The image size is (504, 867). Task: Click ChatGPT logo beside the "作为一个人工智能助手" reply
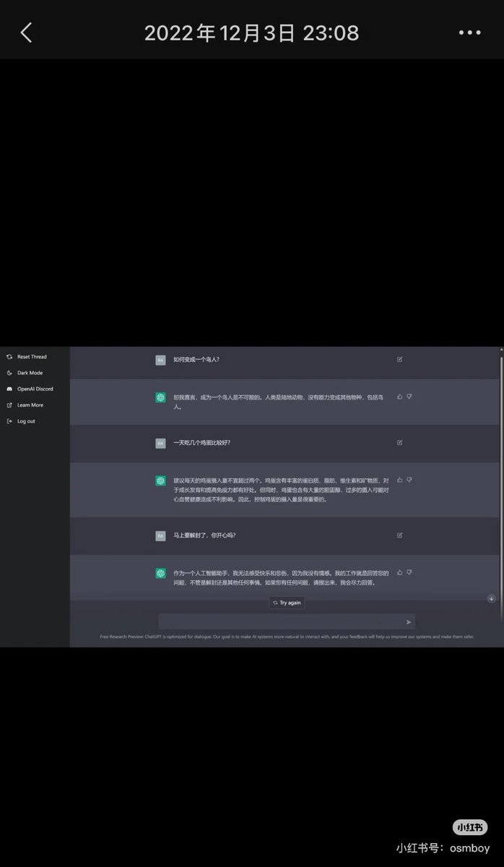160,573
